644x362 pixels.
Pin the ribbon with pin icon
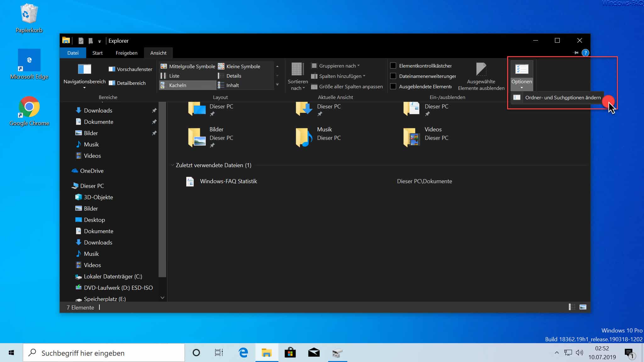coord(576,53)
